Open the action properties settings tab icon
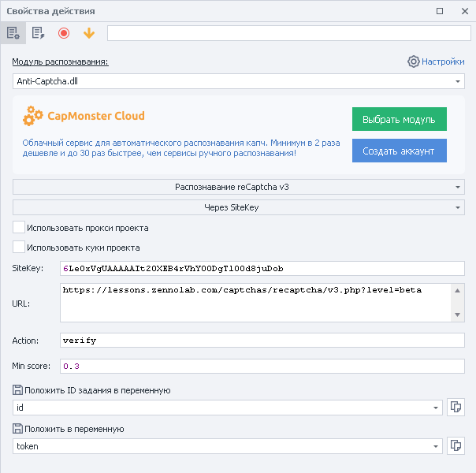 [x=13, y=33]
